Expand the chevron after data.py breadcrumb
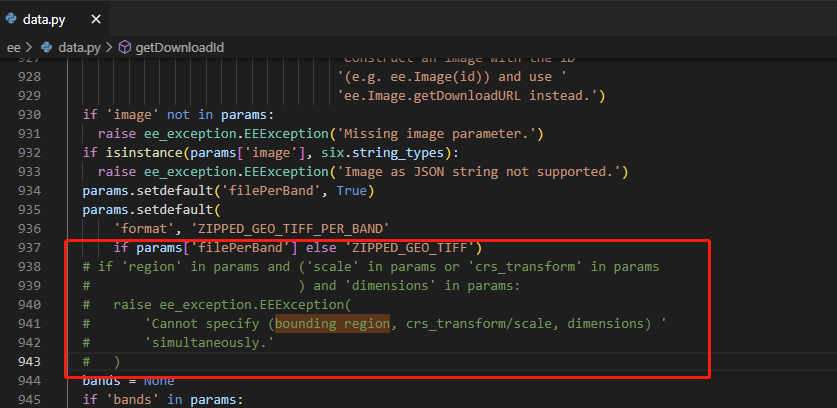Screen dimensions: 837x408 point(109,48)
